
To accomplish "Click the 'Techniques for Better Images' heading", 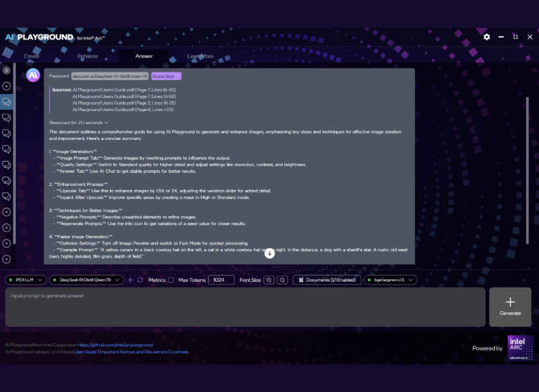I will click(86, 210).
